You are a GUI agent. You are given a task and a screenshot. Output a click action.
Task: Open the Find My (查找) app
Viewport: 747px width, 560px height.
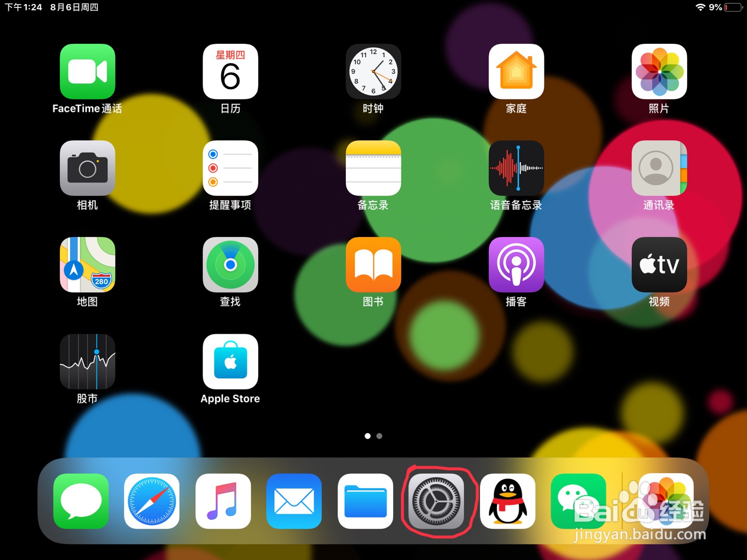[x=230, y=265]
